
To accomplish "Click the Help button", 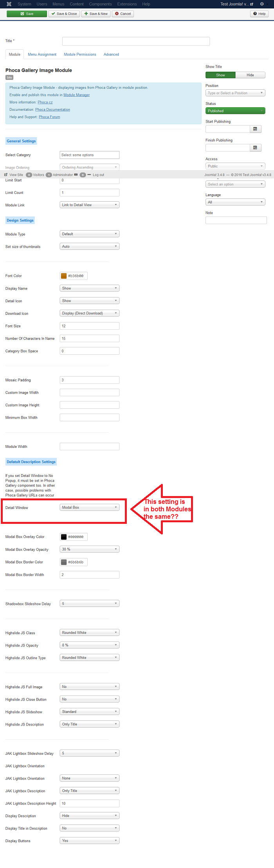I will click(259, 14).
